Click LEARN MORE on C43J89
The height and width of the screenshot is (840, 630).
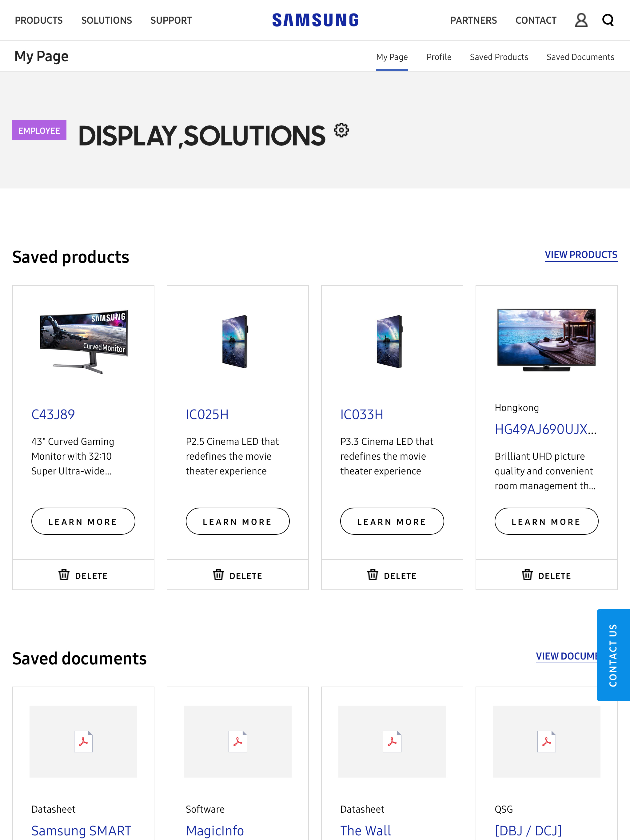(x=83, y=521)
